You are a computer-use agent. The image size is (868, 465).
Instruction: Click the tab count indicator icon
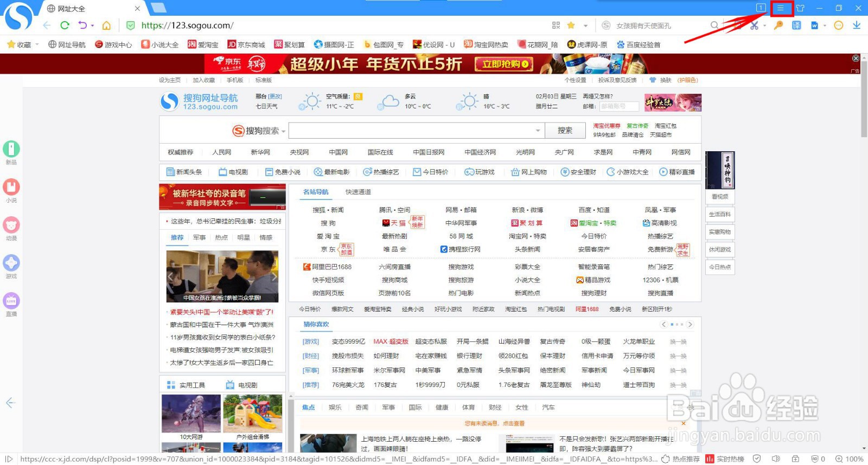point(761,8)
